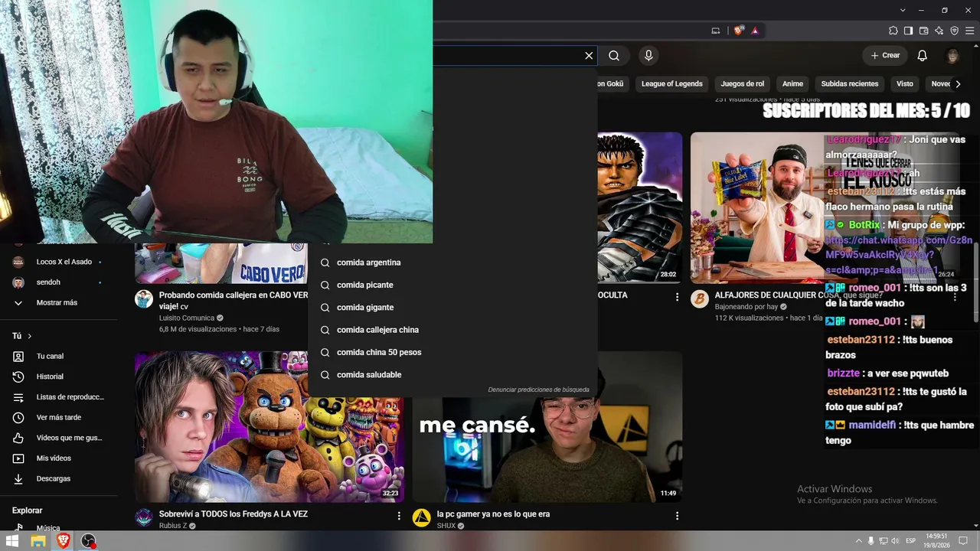This screenshot has width=980, height=551.
Task: Show more filter chips with right arrow
Action: 958,84
